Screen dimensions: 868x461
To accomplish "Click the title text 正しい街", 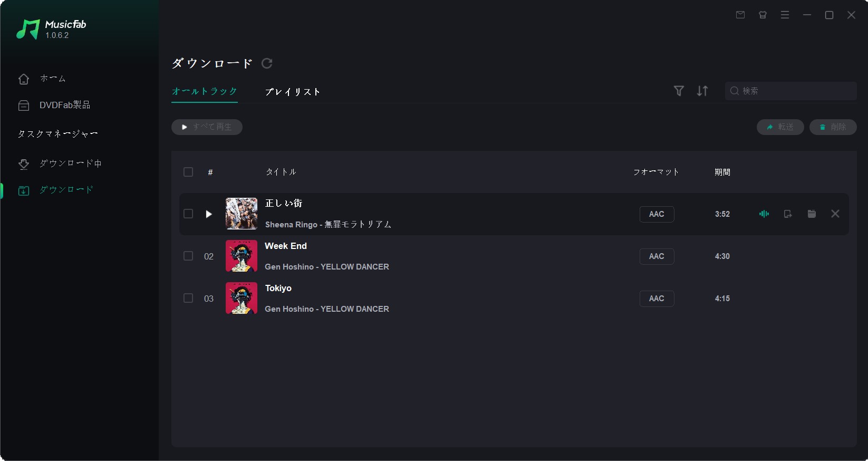I will (284, 203).
